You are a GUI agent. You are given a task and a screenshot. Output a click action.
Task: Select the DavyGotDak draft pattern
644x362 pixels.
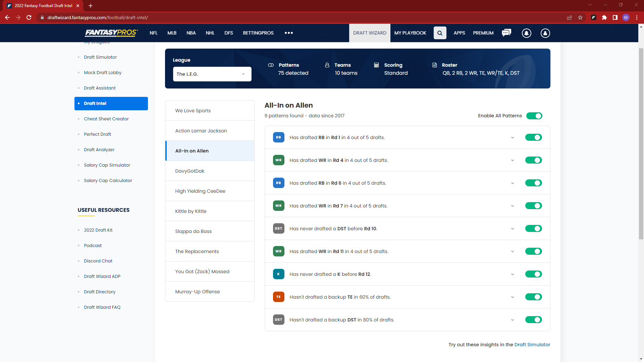210,171
